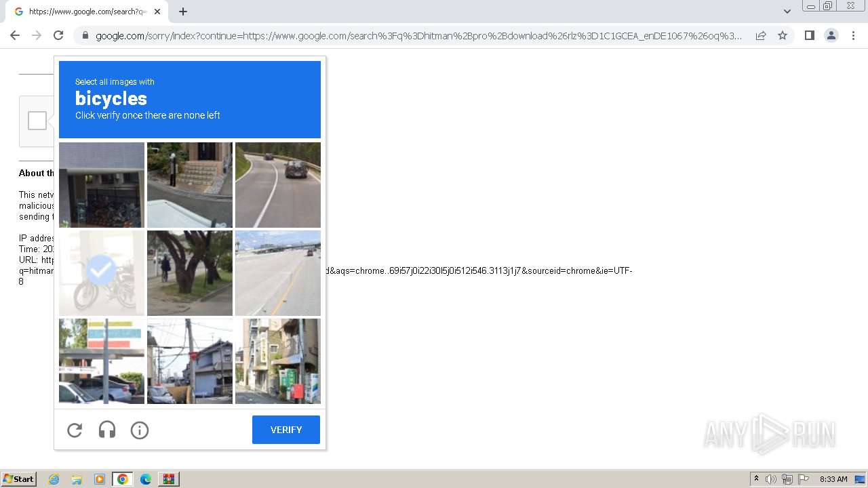Click the show desktop tray icon
The width and height of the screenshot is (868, 488).
tap(860, 479)
